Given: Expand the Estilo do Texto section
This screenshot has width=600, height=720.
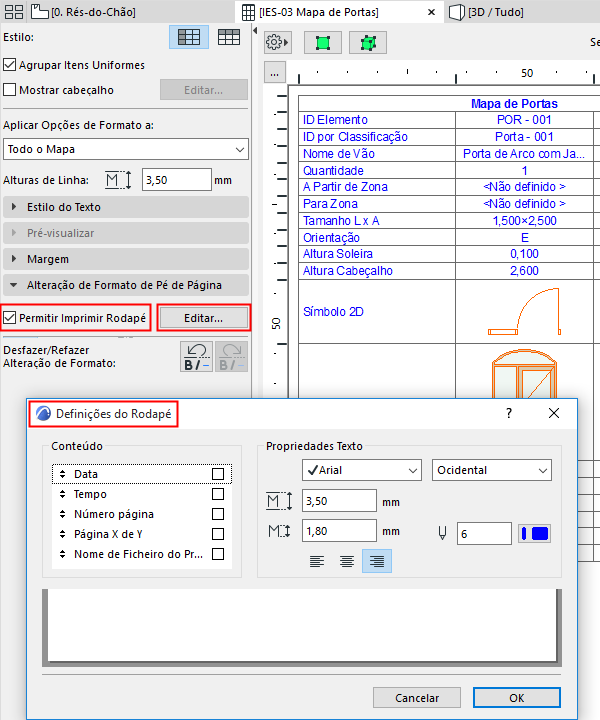Looking at the screenshot, I should [x=126, y=207].
